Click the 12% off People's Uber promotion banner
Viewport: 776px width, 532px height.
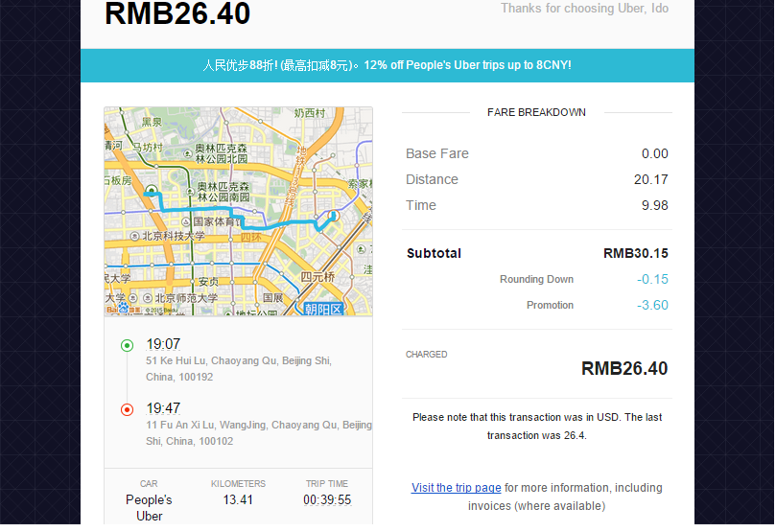click(387, 65)
